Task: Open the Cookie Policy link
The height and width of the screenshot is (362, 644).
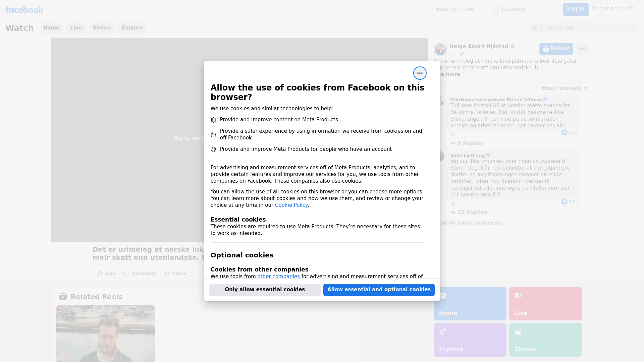Action: [x=291, y=205]
